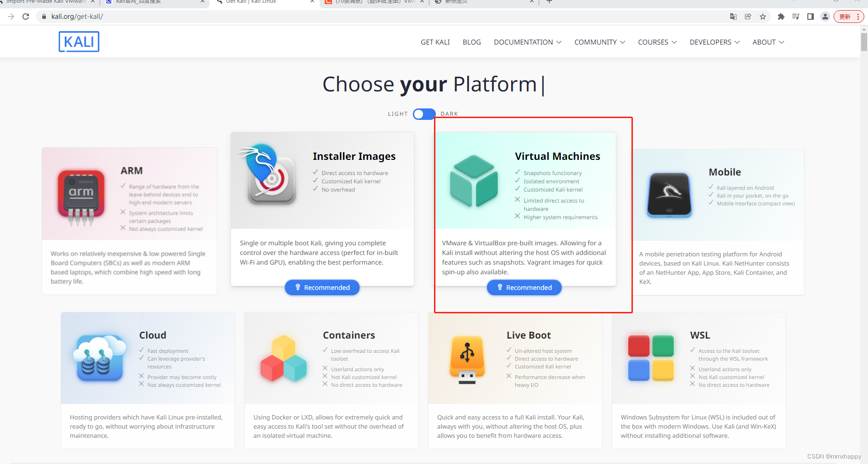Click the Cloud database icon
This screenshot has height=464, width=868.
tap(99, 358)
